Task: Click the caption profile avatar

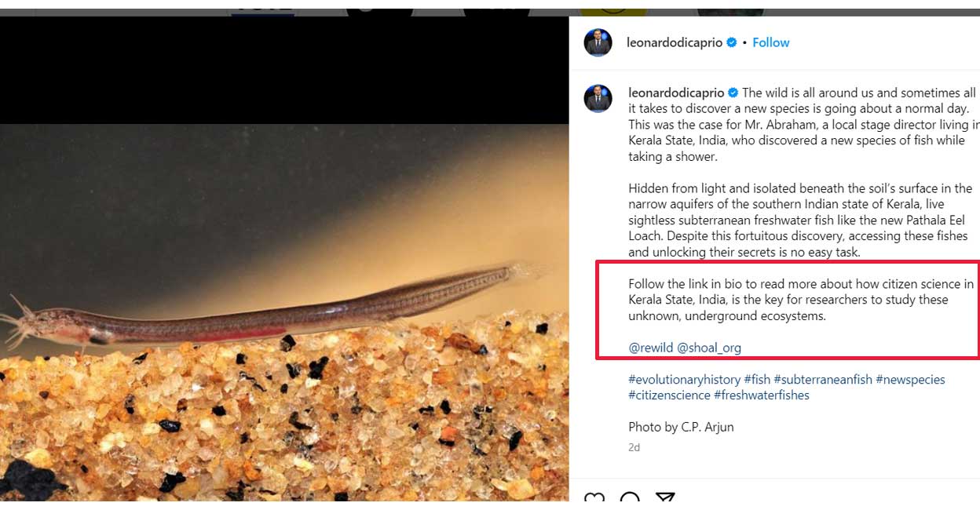Action: tap(598, 98)
